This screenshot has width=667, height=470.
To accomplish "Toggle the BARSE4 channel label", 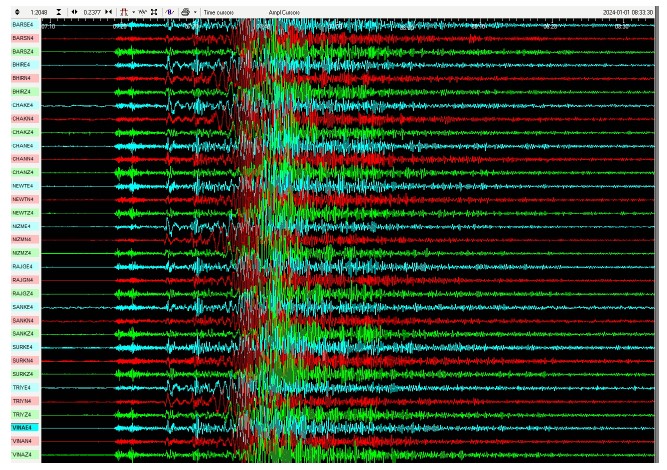I will [x=22, y=24].
